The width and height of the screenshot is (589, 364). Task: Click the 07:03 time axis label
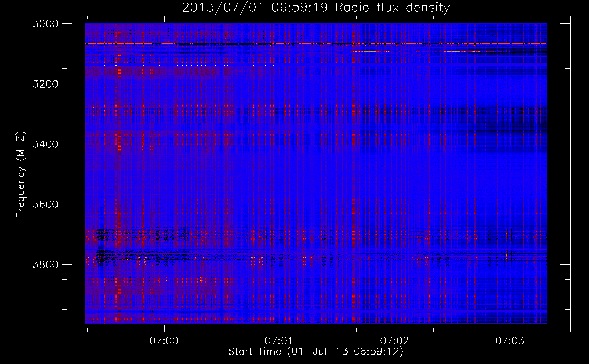pyautogui.click(x=510, y=341)
